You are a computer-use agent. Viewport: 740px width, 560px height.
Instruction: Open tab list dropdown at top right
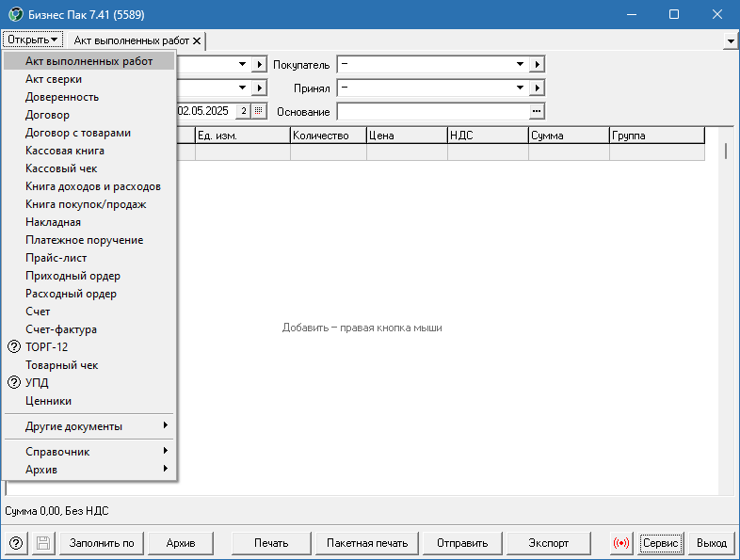click(x=731, y=41)
